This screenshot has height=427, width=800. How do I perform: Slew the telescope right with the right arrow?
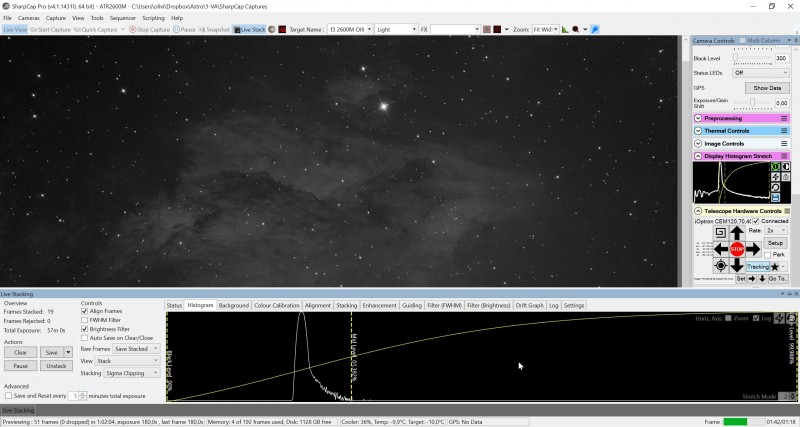(753, 249)
